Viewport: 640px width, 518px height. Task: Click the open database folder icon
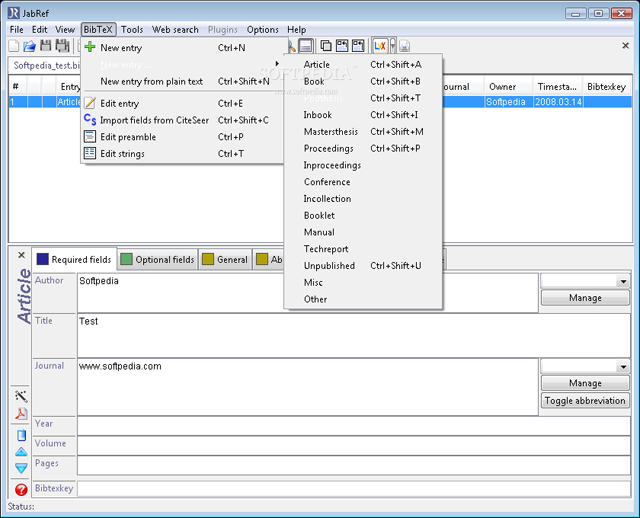click(x=29, y=46)
